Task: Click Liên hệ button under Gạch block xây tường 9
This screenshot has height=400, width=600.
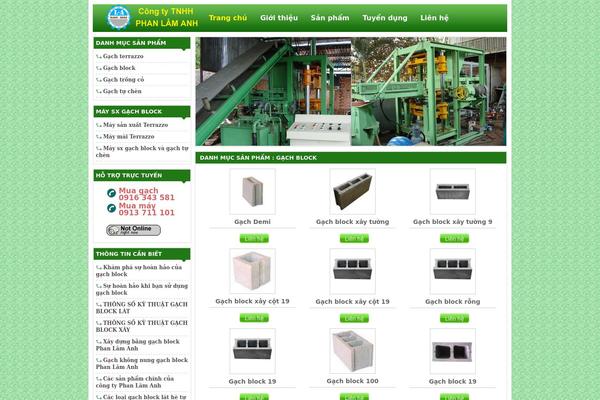Action: pyautogui.click(x=455, y=238)
